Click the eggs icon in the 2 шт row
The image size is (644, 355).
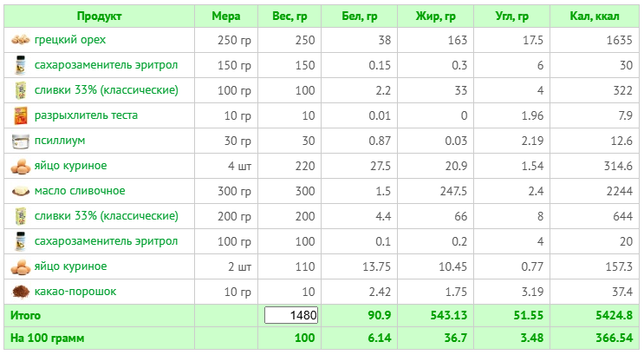click(21, 266)
